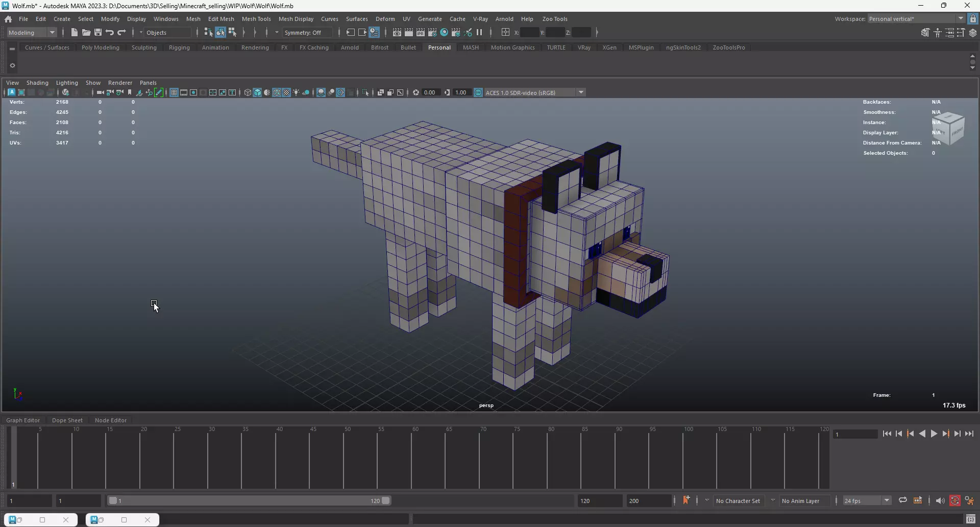Open the Workspace Personal vertical dropdown
The height and width of the screenshot is (527, 980).
(x=916, y=19)
